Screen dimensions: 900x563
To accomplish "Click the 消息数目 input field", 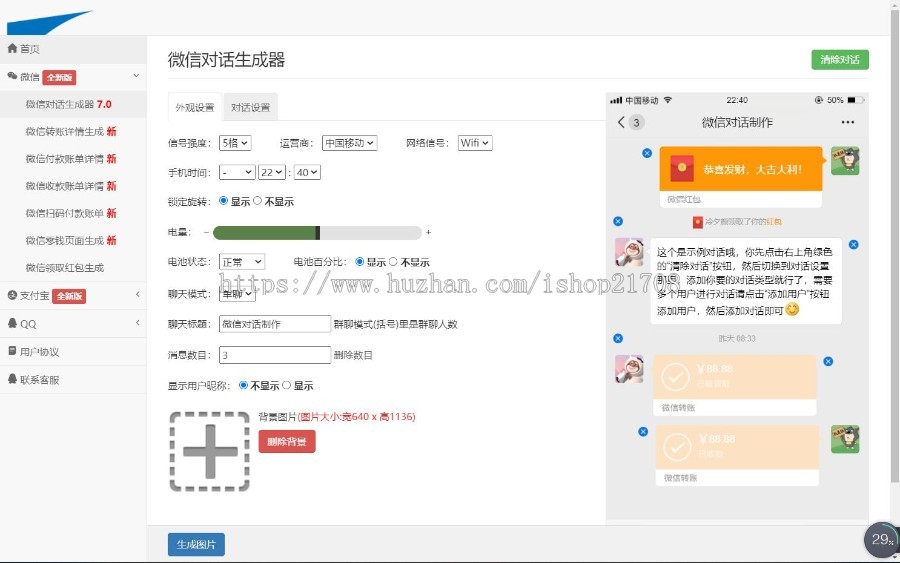I will pyautogui.click(x=275, y=355).
